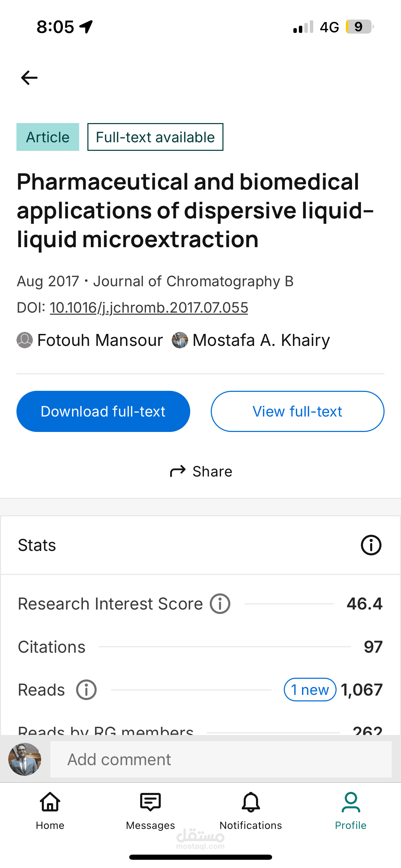
Task: Go to the Home tab
Action: click(x=50, y=811)
